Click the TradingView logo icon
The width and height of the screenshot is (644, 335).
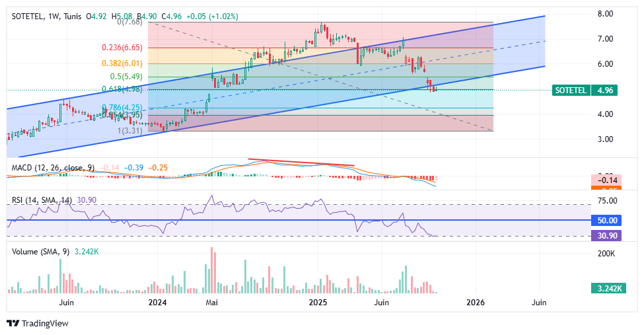click(x=13, y=323)
